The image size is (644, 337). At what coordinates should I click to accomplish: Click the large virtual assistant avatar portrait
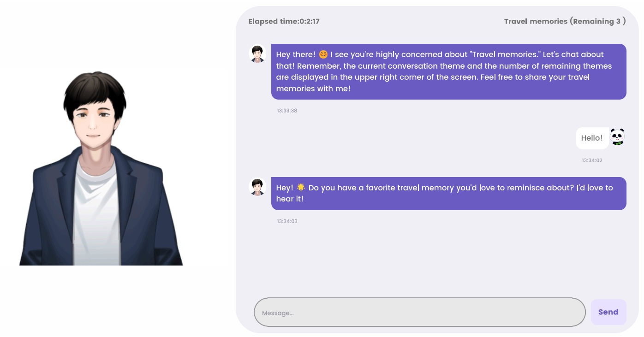[x=101, y=168]
